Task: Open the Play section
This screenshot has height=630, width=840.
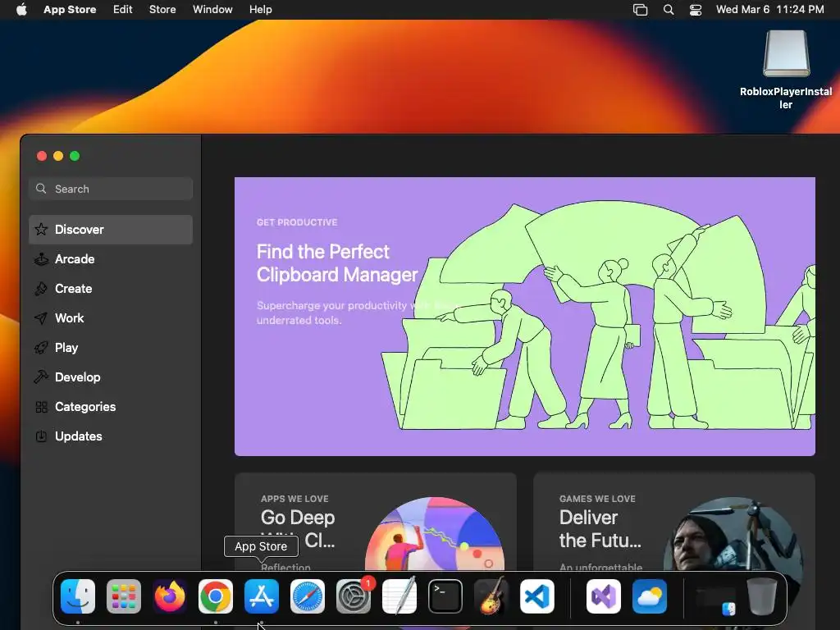Action: click(111, 348)
